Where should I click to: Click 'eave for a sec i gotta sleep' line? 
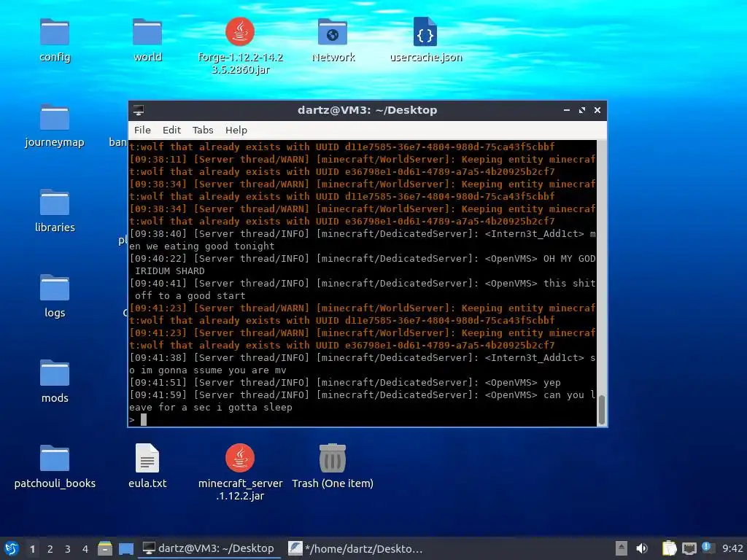(x=211, y=407)
